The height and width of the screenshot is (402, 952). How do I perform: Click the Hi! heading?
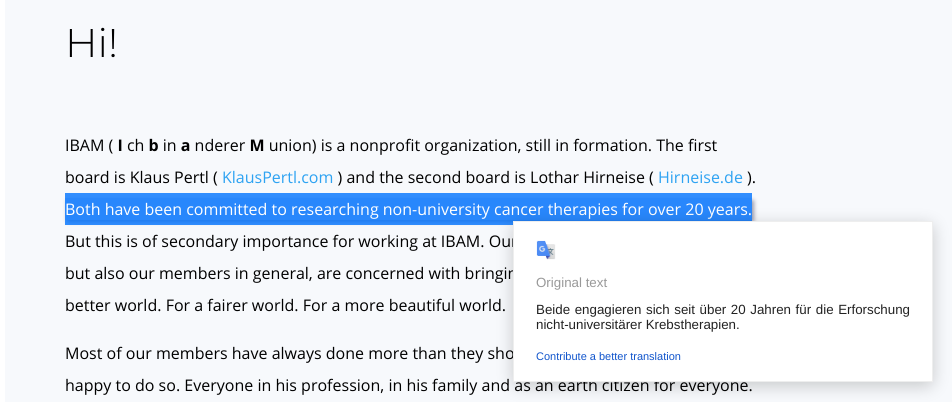(92, 44)
